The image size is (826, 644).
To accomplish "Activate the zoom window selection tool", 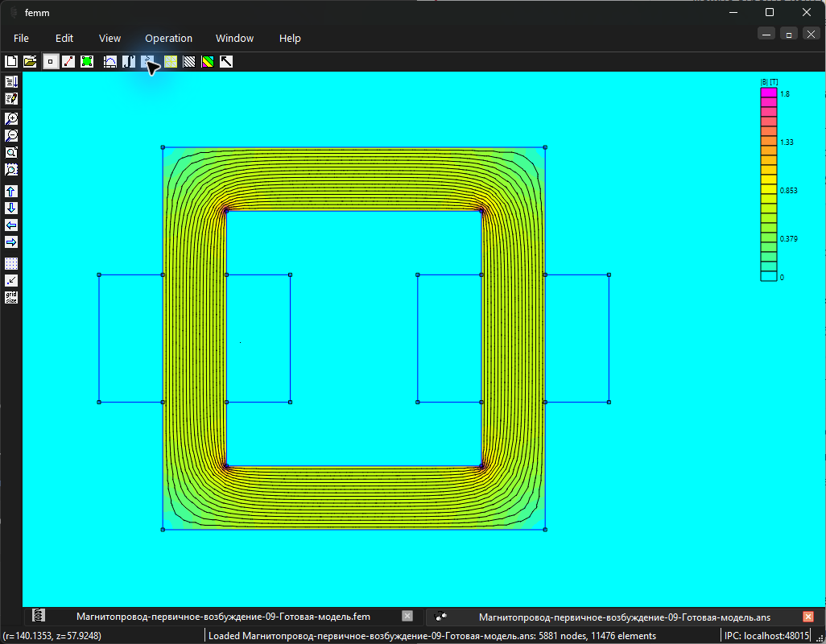I will tap(11, 169).
